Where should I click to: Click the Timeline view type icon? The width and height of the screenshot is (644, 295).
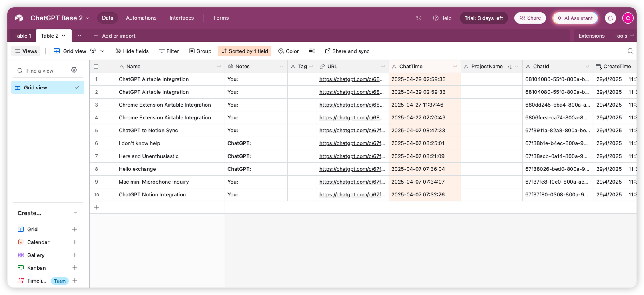click(x=21, y=281)
